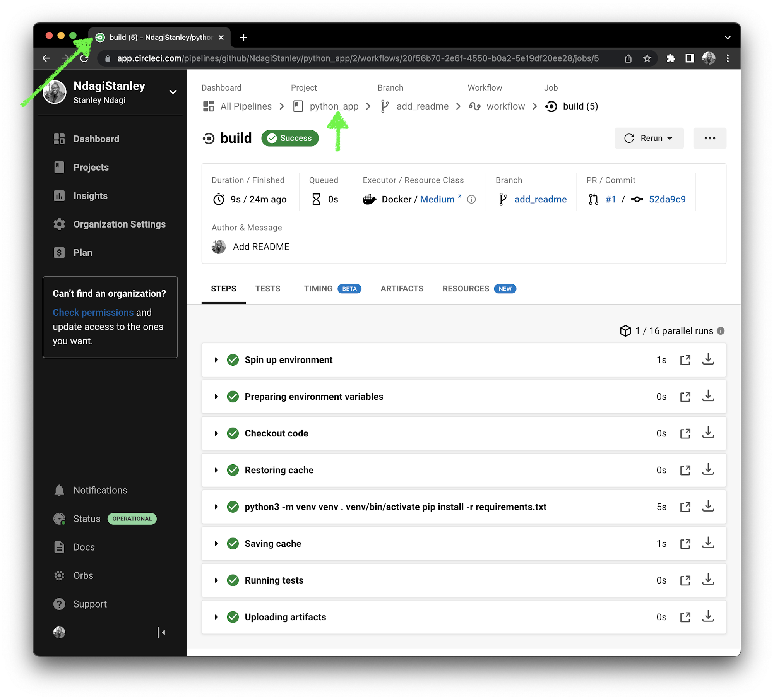Open the add_readme branch link in details

tap(540, 199)
